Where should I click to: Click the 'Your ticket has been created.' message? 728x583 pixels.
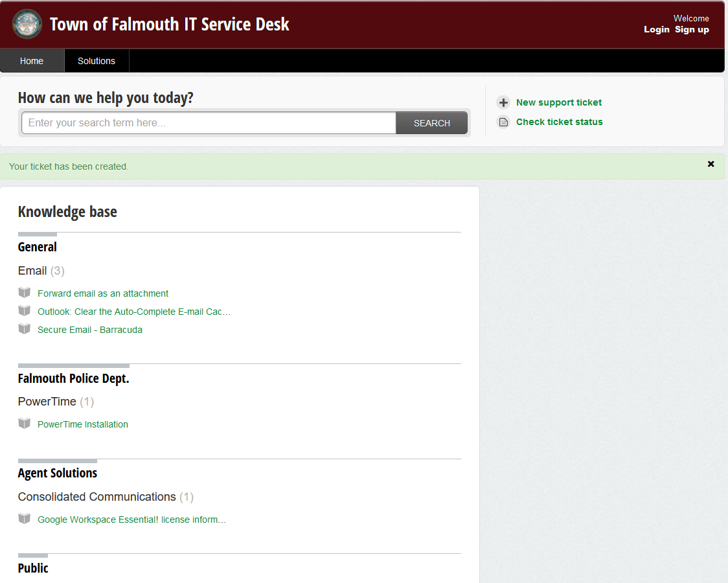(x=69, y=166)
